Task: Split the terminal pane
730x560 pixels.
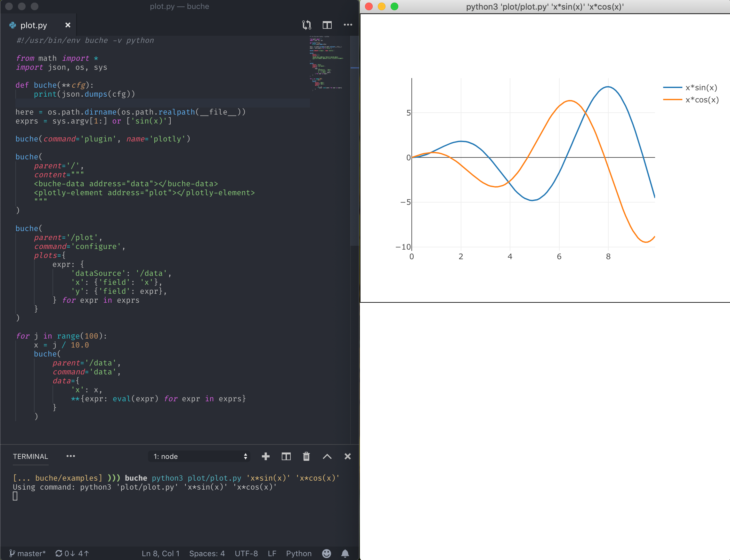Action: [x=286, y=456]
